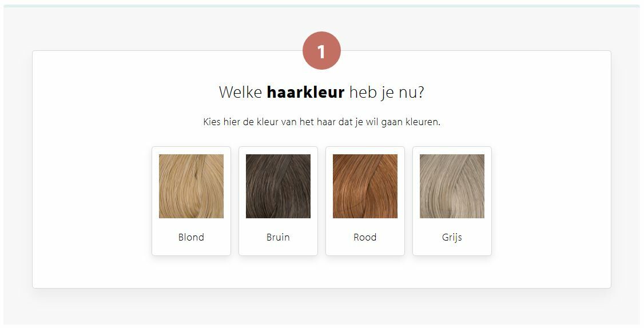
Task: Choose the dark Bruin hair swatch image
Action: point(278,186)
